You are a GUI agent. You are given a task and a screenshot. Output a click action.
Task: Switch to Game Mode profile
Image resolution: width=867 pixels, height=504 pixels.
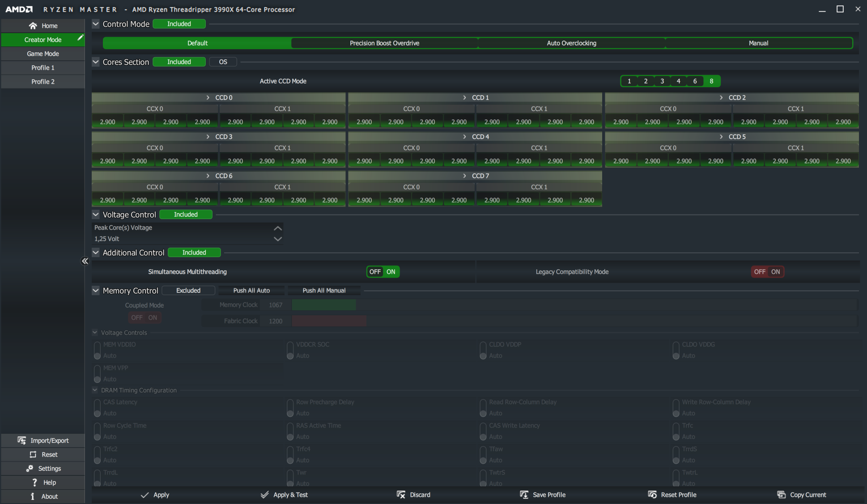[x=43, y=54]
